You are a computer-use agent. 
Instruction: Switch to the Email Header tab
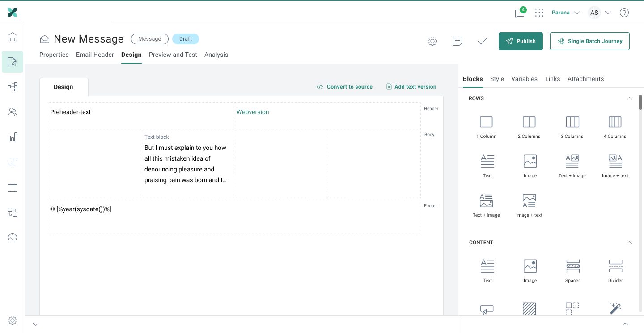coord(95,55)
